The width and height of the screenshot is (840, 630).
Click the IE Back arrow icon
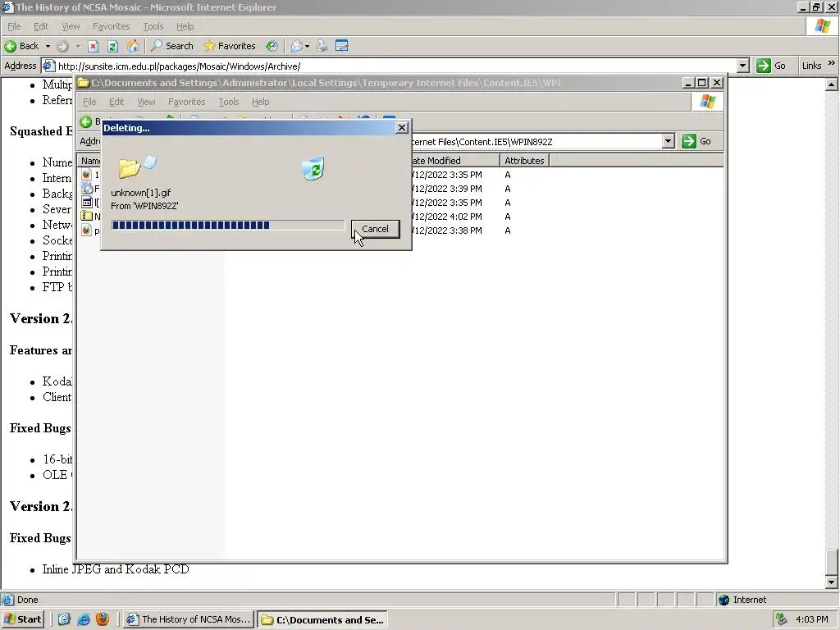click(x=10, y=46)
